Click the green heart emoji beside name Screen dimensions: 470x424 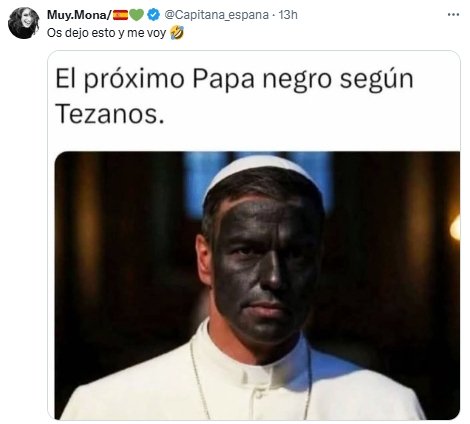[x=137, y=15]
